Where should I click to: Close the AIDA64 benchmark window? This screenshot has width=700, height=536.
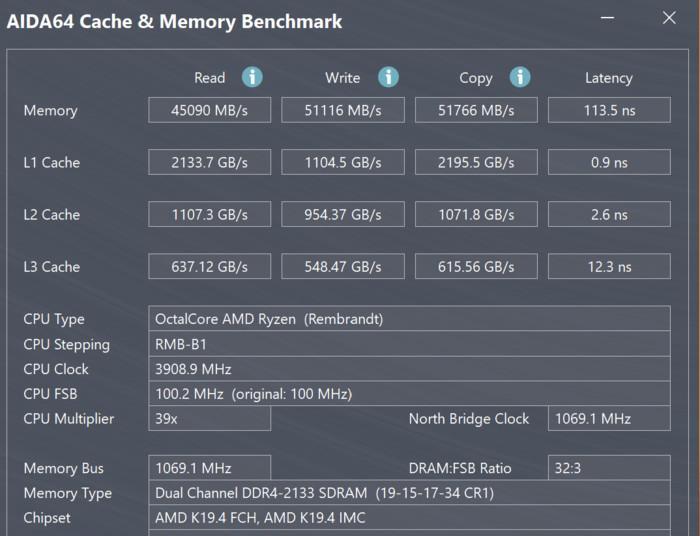[669, 18]
